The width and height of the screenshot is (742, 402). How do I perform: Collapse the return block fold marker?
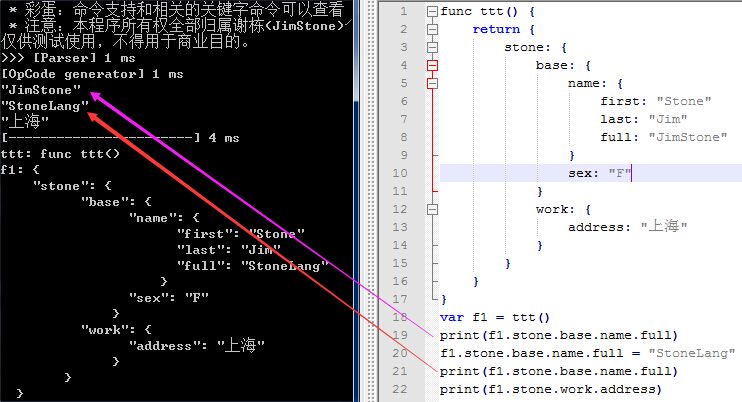click(432, 29)
